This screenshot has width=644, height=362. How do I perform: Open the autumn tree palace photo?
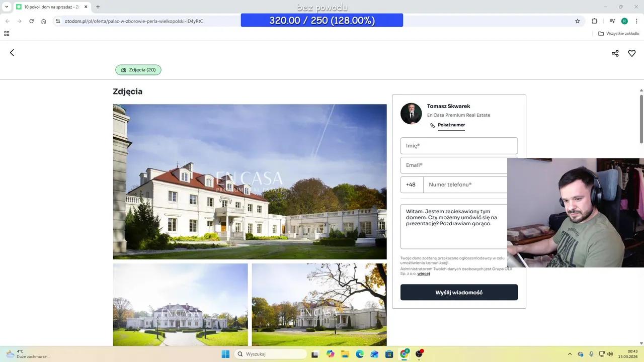coord(319,305)
